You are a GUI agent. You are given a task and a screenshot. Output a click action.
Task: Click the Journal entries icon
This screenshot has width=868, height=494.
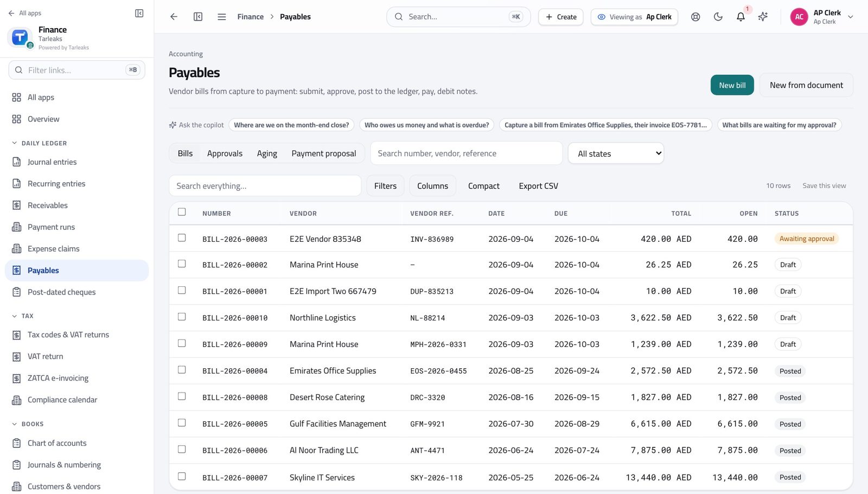coord(17,162)
